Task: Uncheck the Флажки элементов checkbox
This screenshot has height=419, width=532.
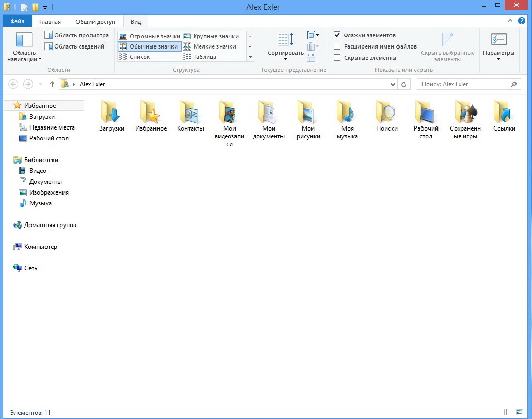Action: point(337,35)
